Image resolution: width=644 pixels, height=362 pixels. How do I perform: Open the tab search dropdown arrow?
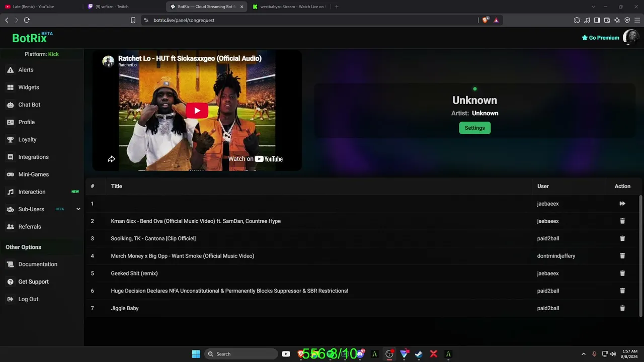[593, 7]
